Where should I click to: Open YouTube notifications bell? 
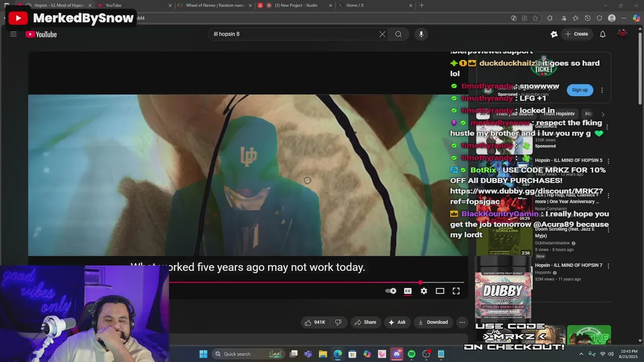(x=603, y=34)
